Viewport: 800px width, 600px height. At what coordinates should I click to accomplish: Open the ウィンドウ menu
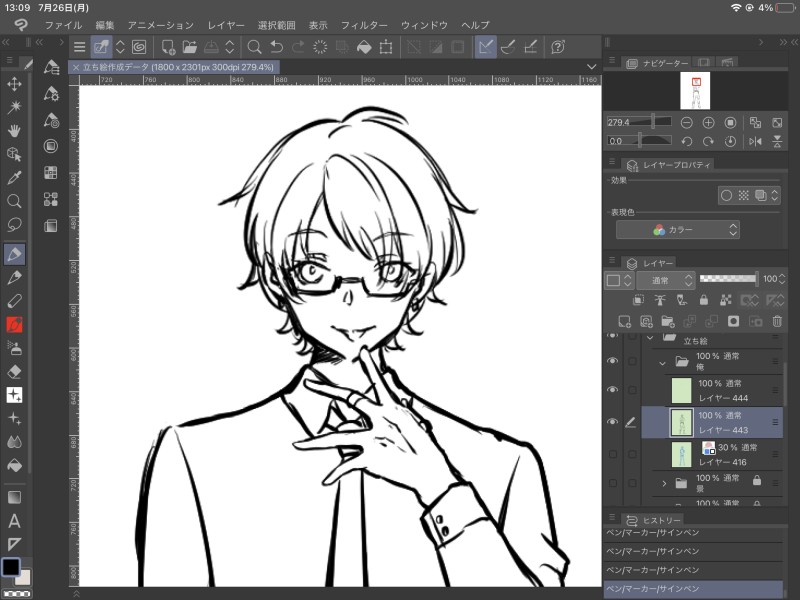click(x=424, y=25)
